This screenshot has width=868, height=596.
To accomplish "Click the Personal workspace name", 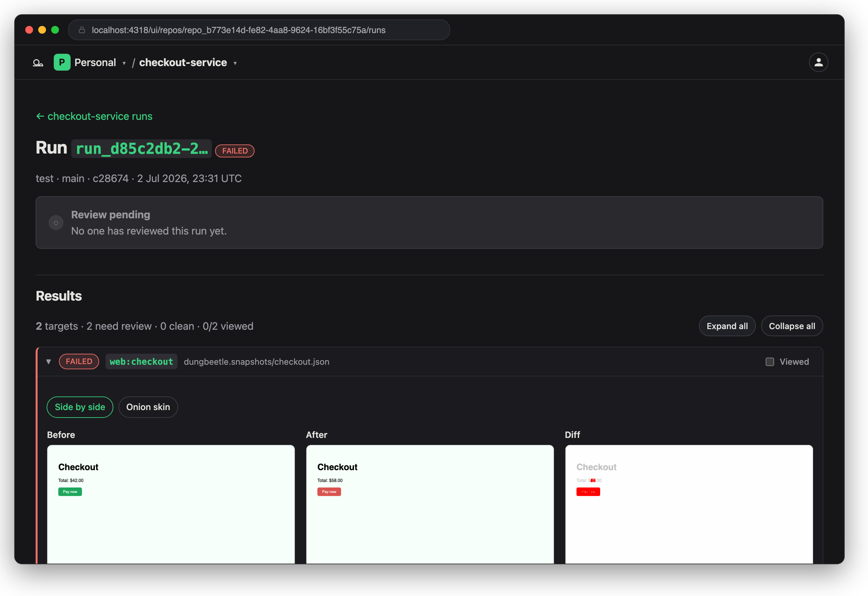I will pos(95,63).
